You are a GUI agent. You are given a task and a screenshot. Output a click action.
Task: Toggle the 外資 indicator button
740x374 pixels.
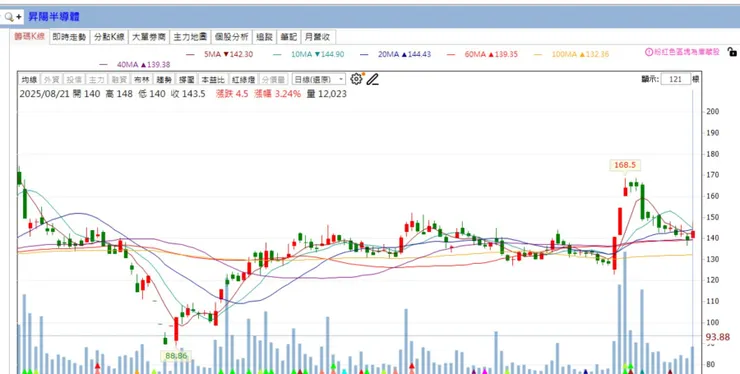coord(51,79)
